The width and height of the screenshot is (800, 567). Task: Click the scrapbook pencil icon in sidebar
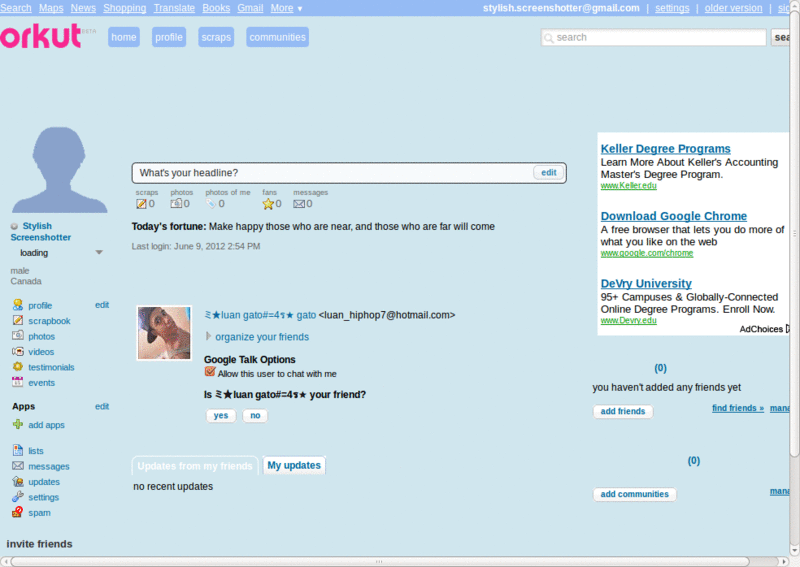click(x=18, y=320)
